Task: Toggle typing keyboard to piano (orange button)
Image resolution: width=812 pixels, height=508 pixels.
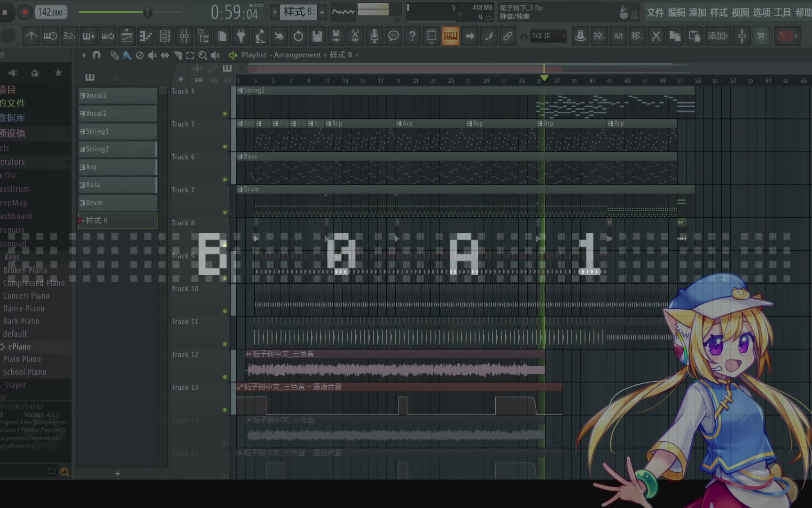Action: (450, 36)
